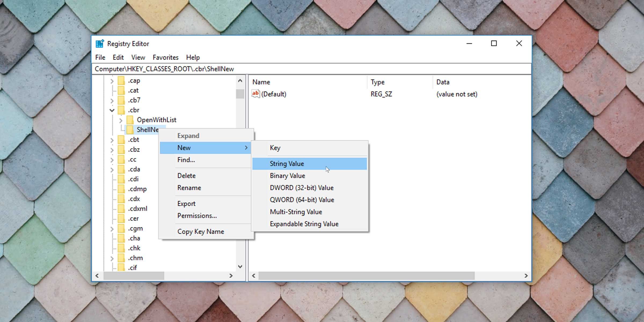644x322 pixels.
Task: Expand the .cc tree node
Action: 112,160
